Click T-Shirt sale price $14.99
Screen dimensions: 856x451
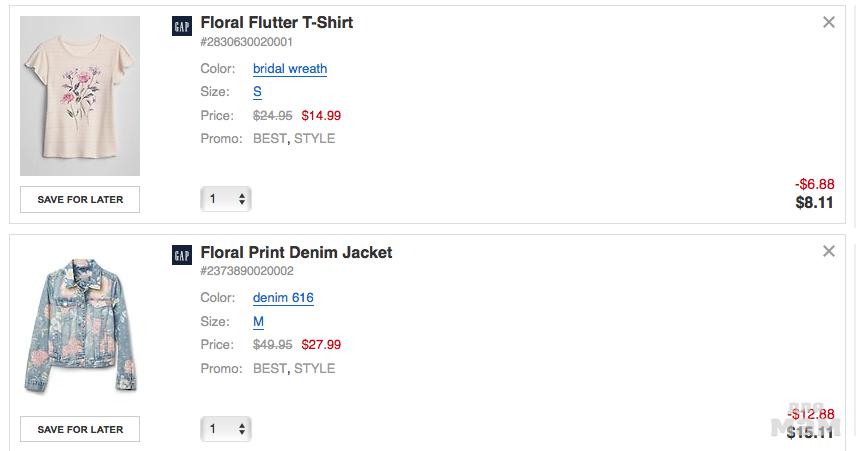click(321, 116)
